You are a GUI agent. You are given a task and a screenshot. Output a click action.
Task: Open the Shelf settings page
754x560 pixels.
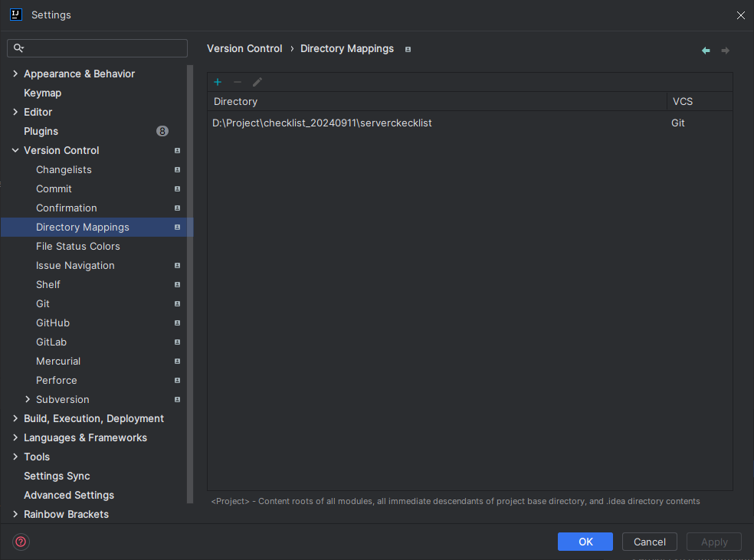[x=48, y=284]
